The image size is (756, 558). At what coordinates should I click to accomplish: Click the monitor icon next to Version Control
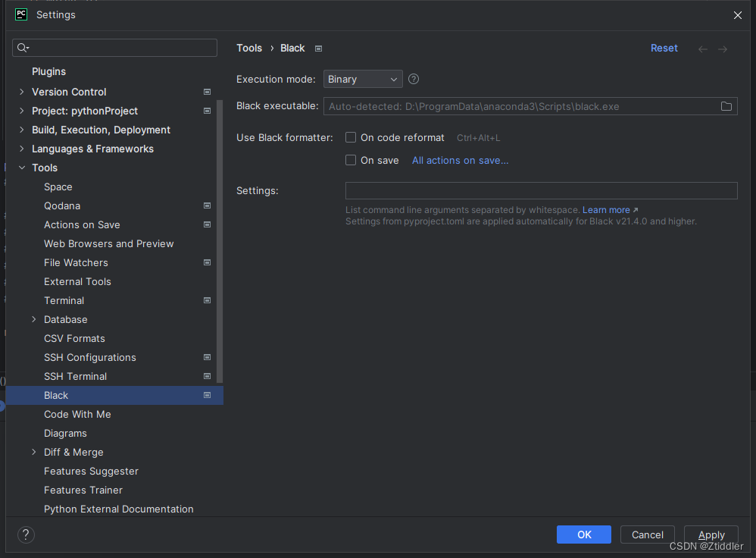[x=207, y=92]
